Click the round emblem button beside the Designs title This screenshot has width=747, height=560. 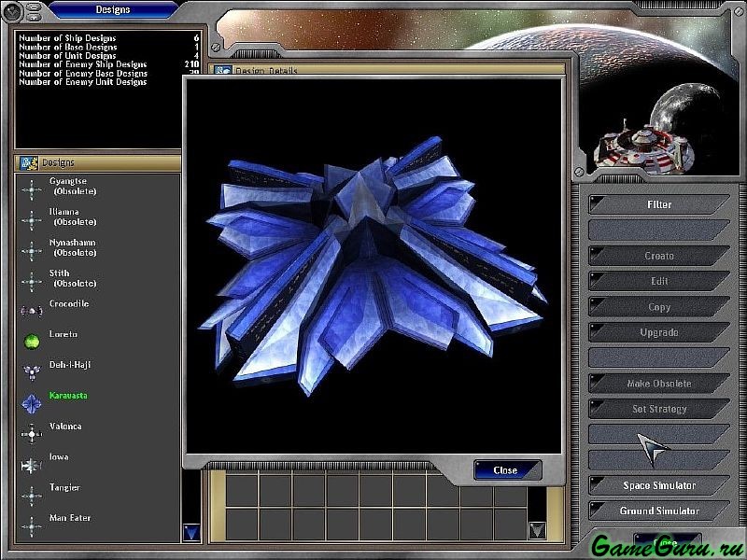(13, 11)
